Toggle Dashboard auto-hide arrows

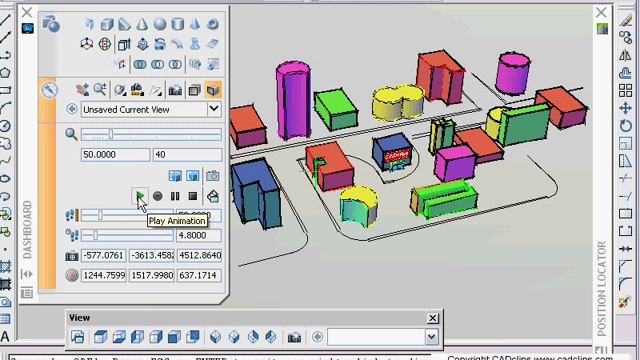[27, 274]
